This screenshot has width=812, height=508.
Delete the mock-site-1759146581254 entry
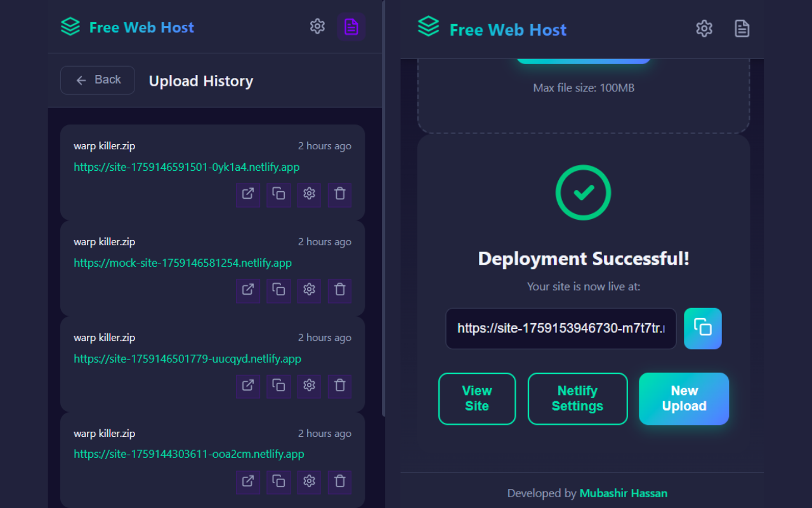[339, 290]
